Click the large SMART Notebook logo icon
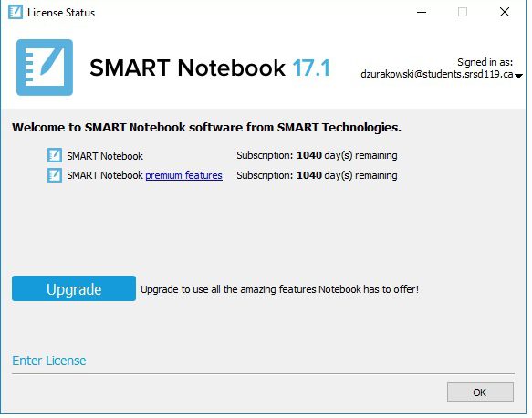This screenshot has width=532, height=418. tap(45, 68)
